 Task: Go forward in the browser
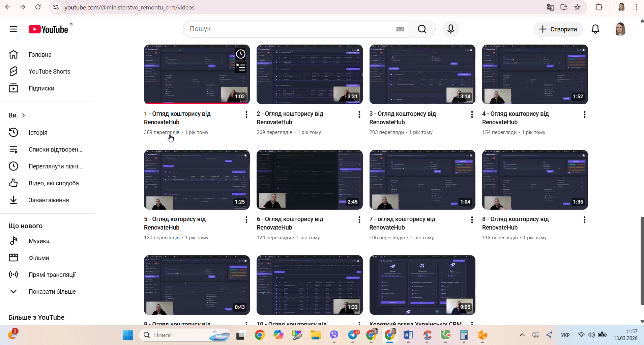pos(23,7)
